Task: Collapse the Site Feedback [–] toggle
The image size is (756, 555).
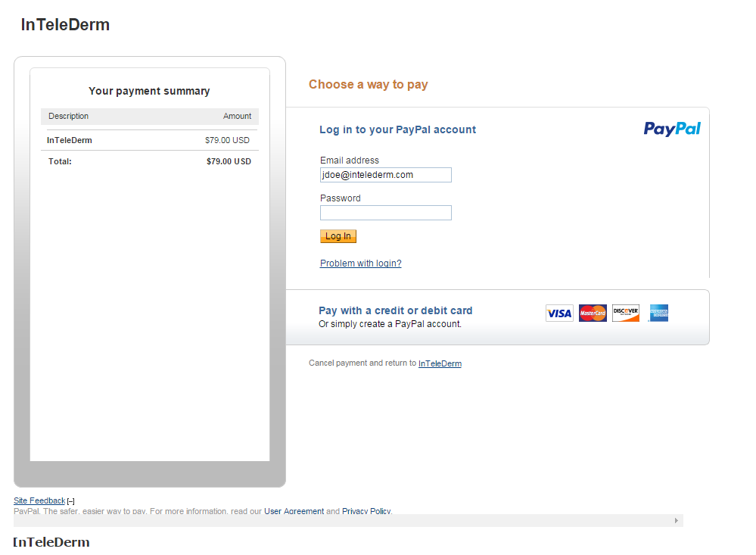Action: (71, 501)
